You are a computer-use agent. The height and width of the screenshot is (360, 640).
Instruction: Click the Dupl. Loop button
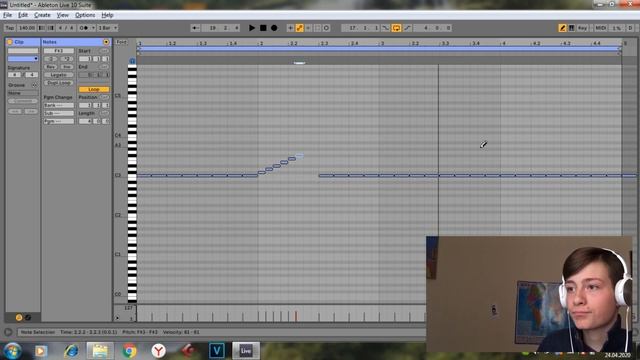point(59,83)
